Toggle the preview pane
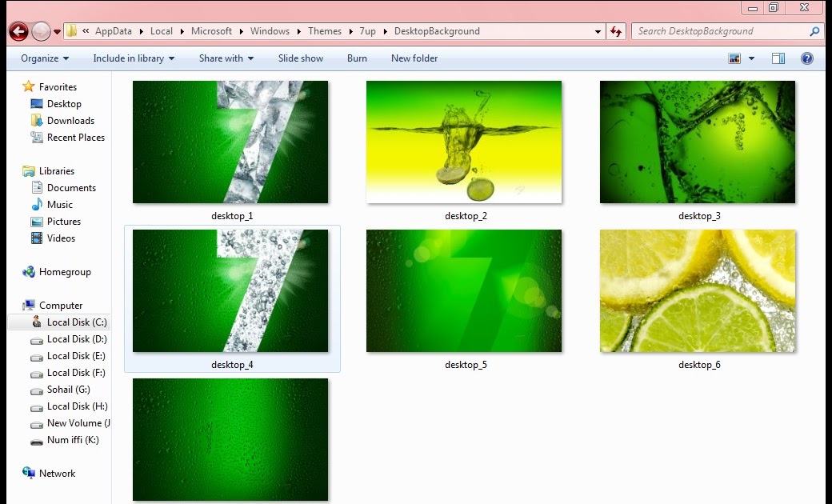The height and width of the screenshot is (504, 832). 778,58
